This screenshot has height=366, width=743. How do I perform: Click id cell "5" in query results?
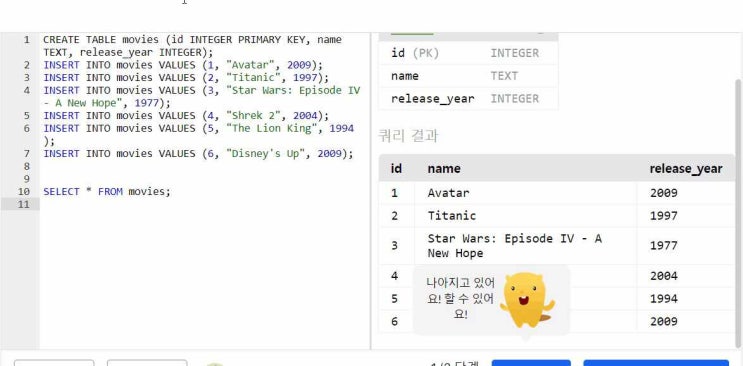click(395, 299)
